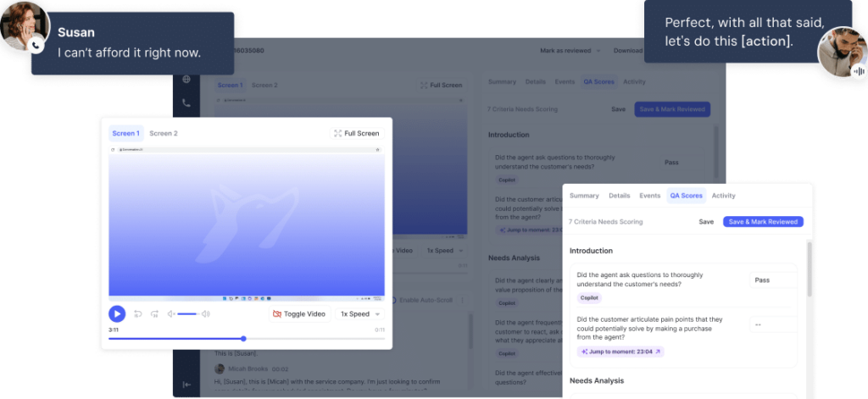Image resolution: width=868 pixels, height=399 pixels.
Task: Click Jump to moment: 23:04 in front card
Action: [620, 352]
